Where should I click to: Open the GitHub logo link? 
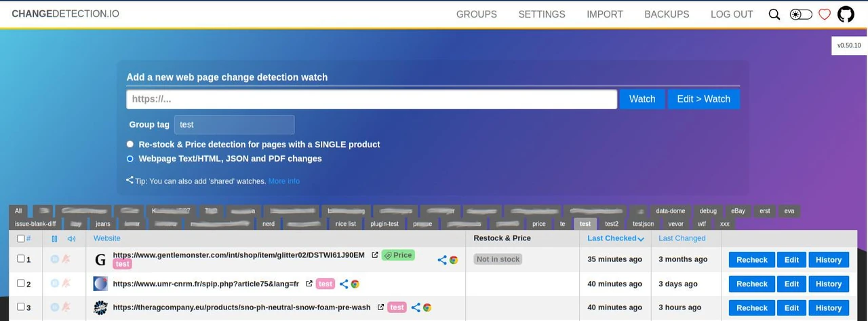pyautogui.click(x=846, y=14)
